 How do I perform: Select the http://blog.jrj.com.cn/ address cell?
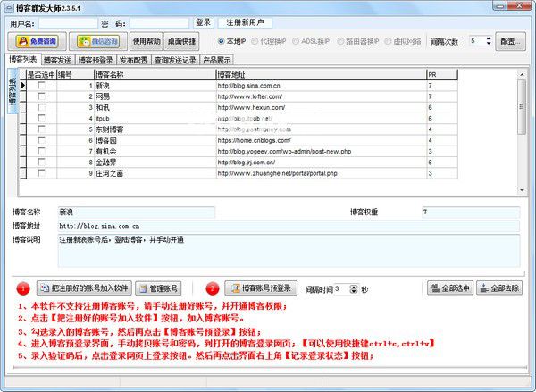click(322, 162)
